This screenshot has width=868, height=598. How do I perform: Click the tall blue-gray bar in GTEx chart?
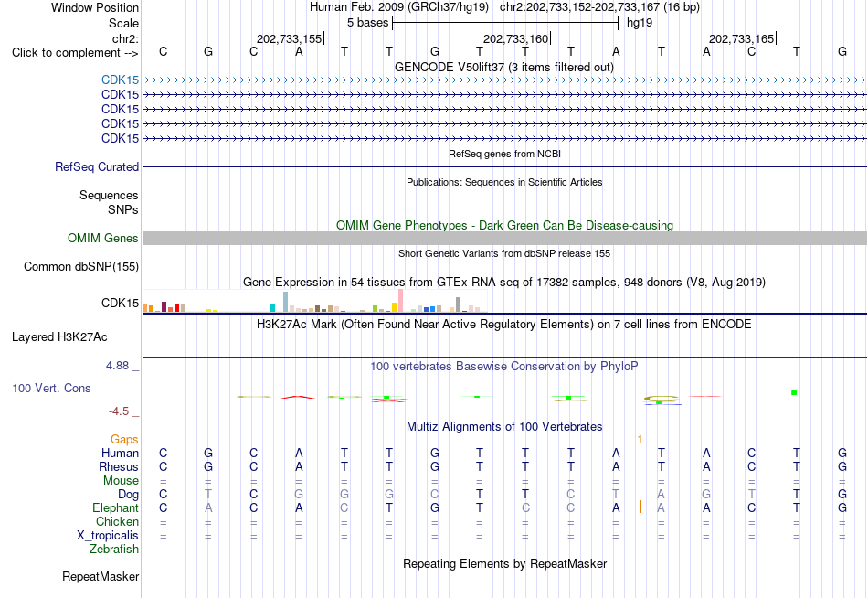[x=286, y=302]
